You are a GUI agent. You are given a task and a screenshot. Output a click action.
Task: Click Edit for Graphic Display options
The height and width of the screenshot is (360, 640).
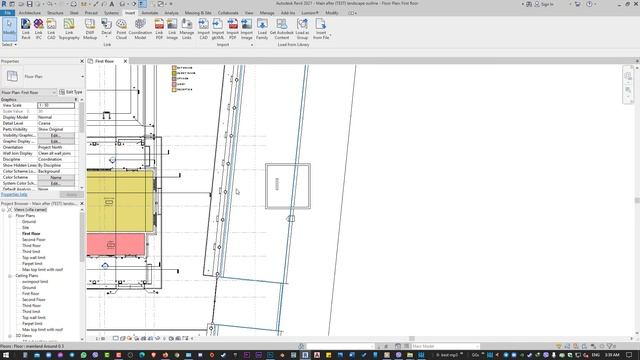56,141
